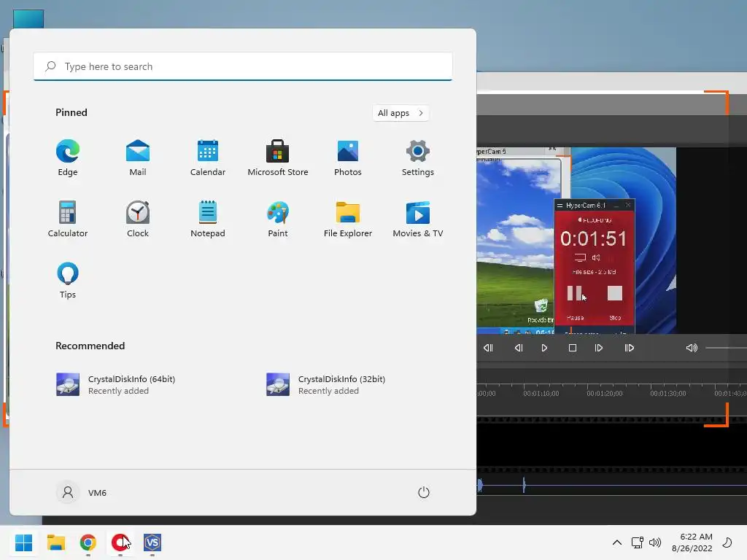This screenshot has height=560, width=747.
Task: Switch to Chrome on the taskbar
Action: tap(88, 542)
